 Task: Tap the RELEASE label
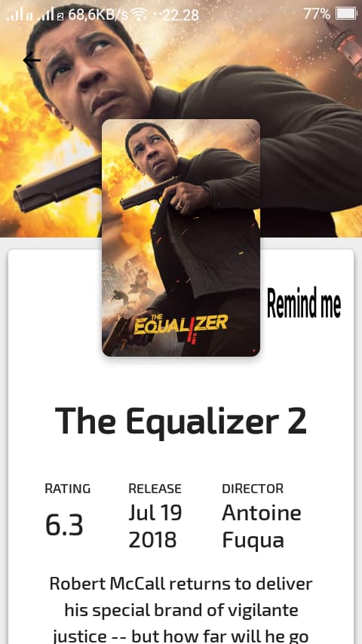pyautogui.click(x=155, y=489)
